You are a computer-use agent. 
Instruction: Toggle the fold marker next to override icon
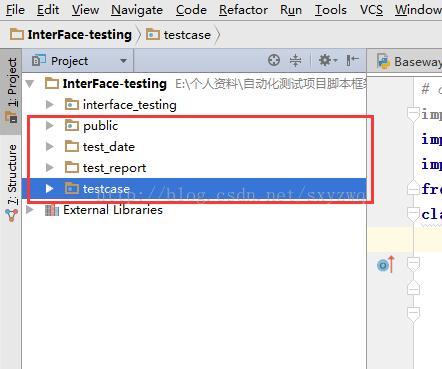pos(413,264)
